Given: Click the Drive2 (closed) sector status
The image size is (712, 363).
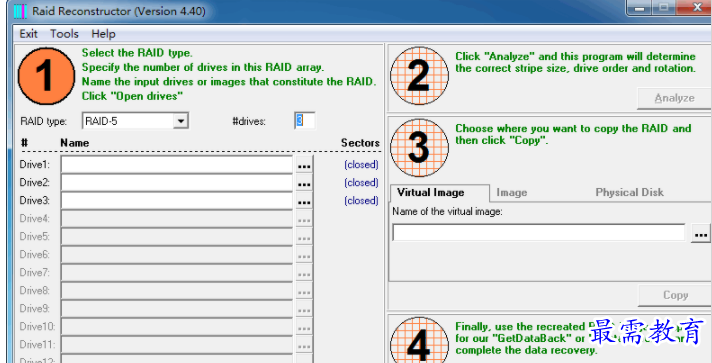Looking at the screenshot, I should 361,183.
